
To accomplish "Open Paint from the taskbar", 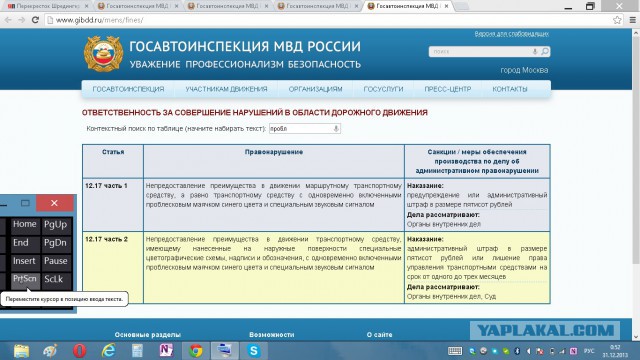I will [x=50, y=351].
